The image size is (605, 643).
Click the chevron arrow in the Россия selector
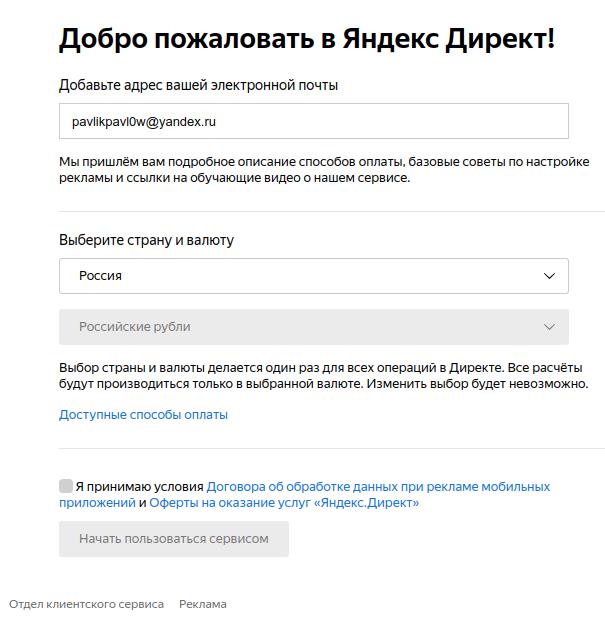tap(549, 276)
